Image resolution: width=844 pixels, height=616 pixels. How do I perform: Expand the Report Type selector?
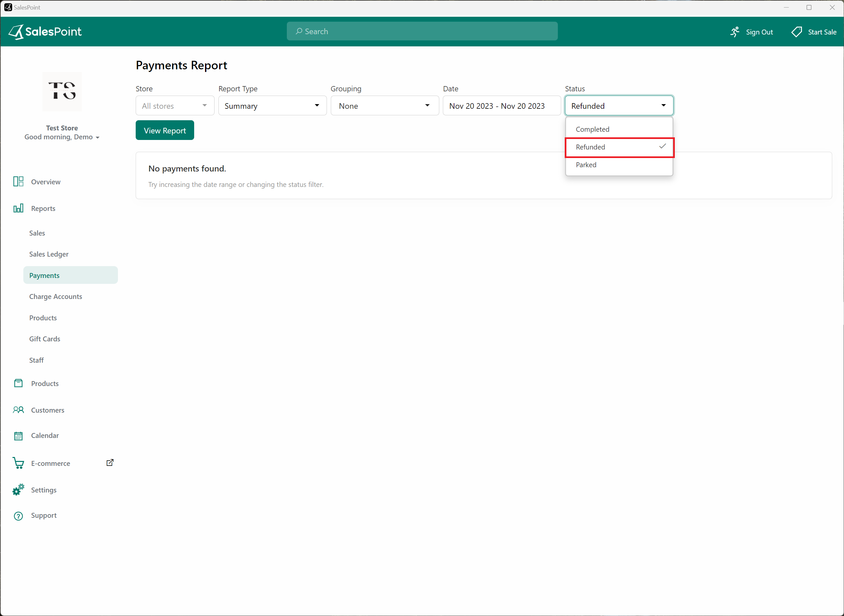[272, 105]
